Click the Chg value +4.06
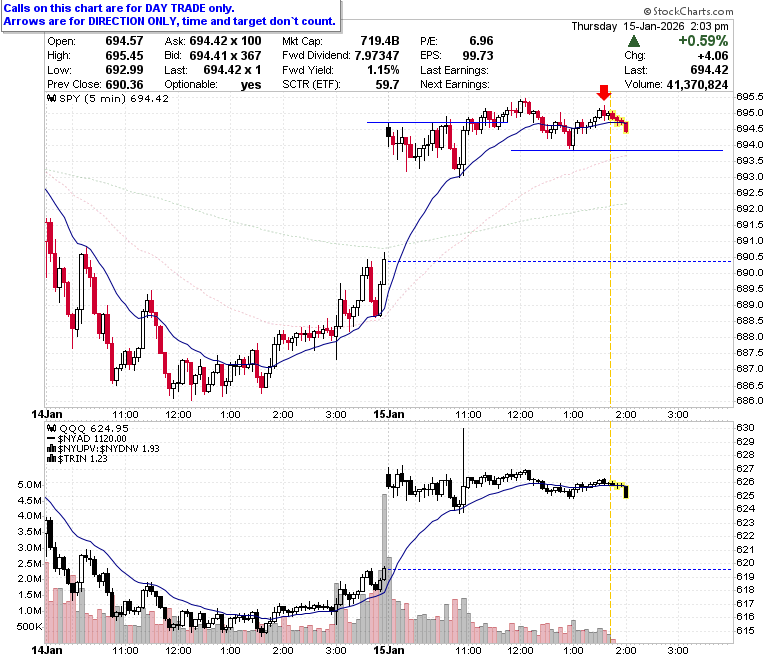 tap(713, 55)
